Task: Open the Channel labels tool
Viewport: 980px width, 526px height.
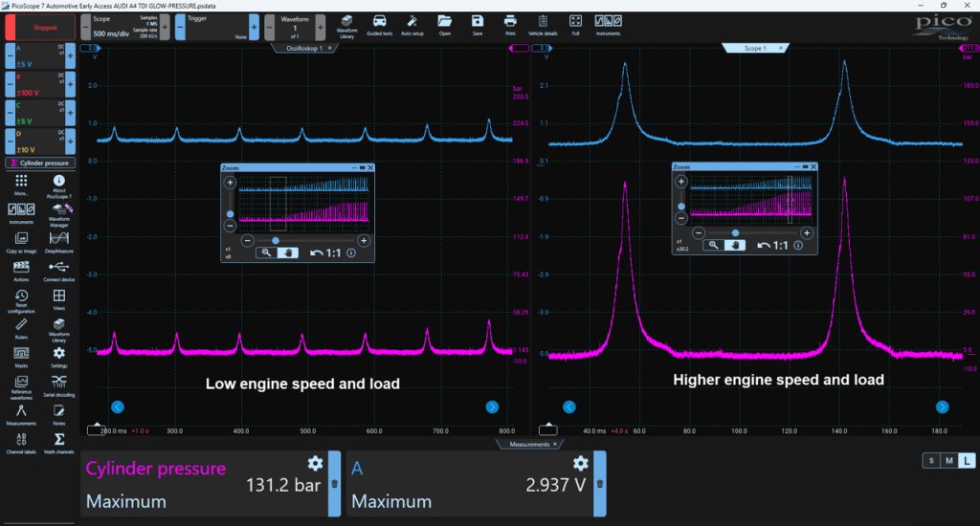Action: click(21, 444)
